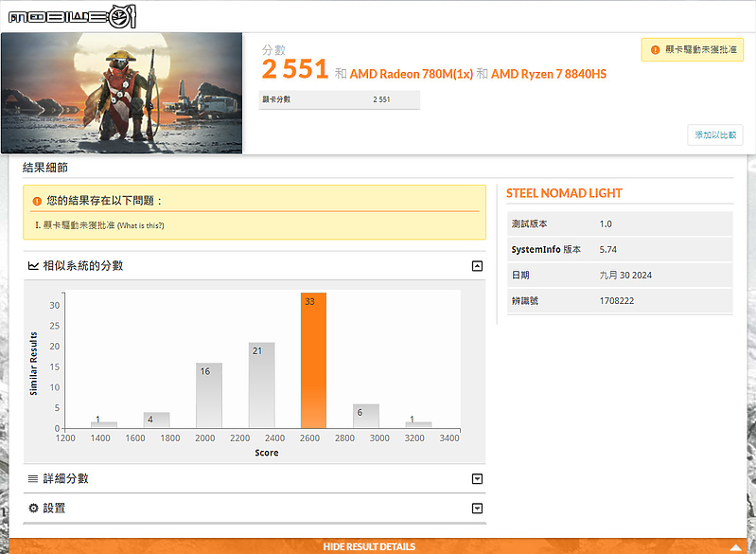The image size is (756, 554).
Task: Click the 'What is this?' link
Action: [141, 225]
